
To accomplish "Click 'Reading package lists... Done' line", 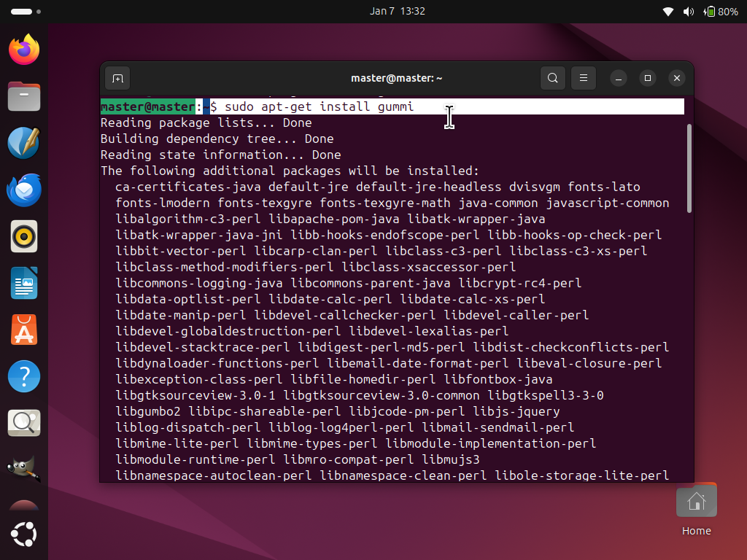I will coord(206,122).
